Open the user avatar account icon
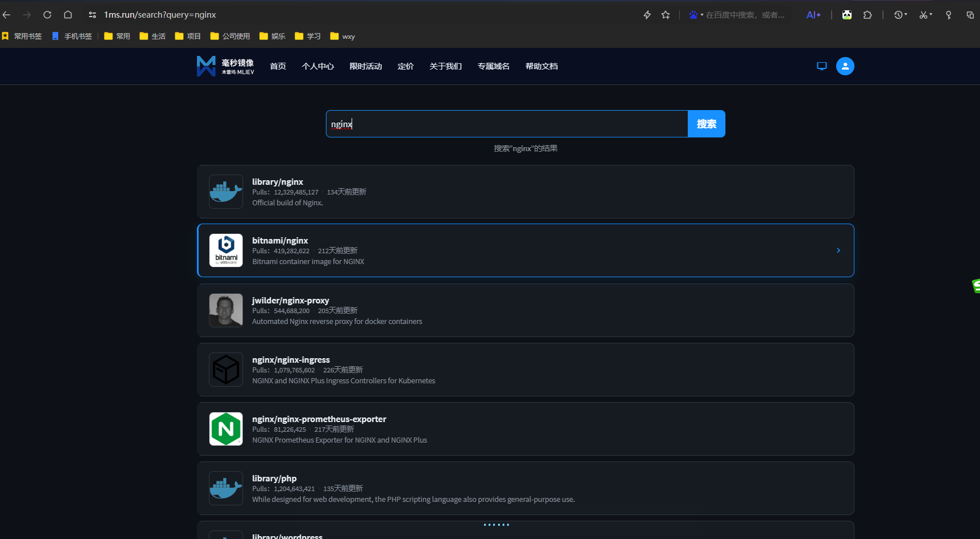 tap(845, 66)
